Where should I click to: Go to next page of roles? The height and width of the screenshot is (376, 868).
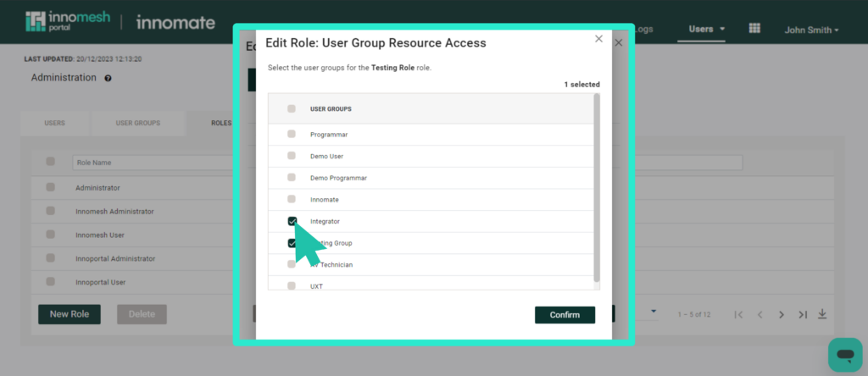point(781,315)
